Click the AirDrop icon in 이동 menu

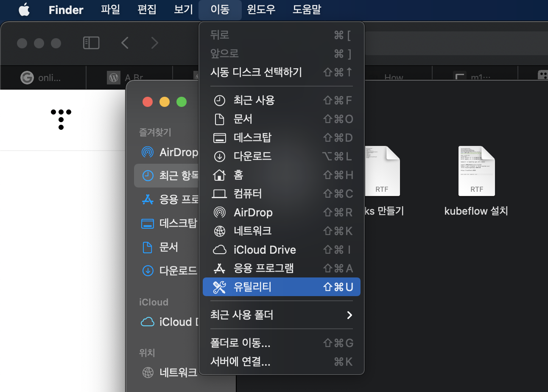219,213
